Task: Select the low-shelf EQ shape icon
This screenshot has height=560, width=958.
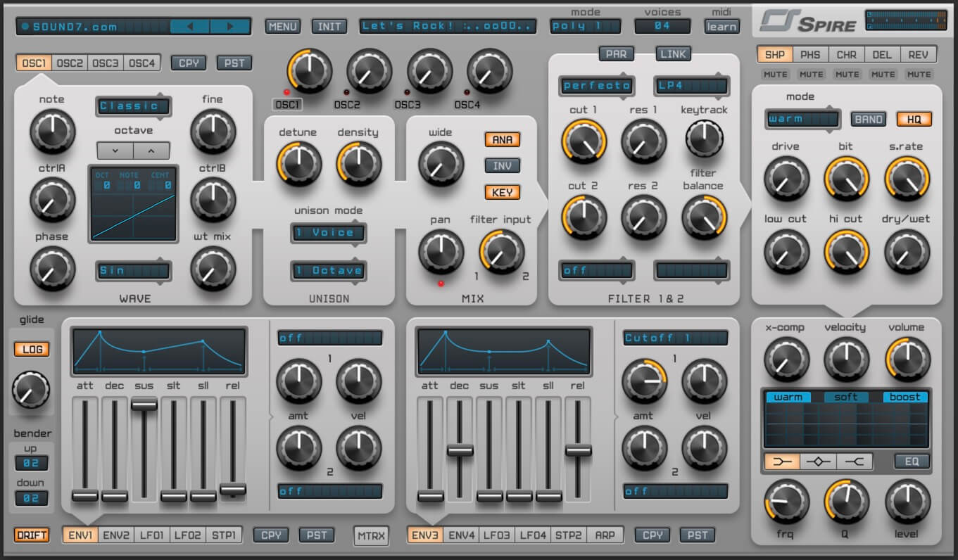Action: [x=781, y=462]
